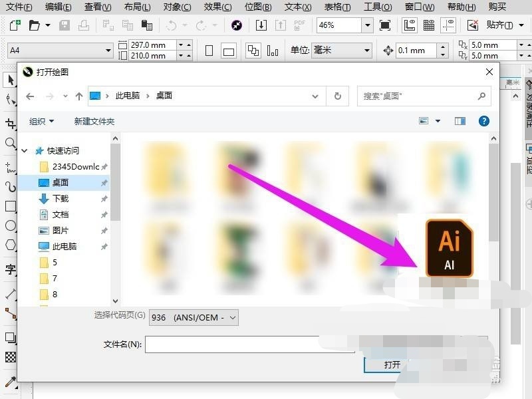Click the Redo arrow icon

[201, 25]
